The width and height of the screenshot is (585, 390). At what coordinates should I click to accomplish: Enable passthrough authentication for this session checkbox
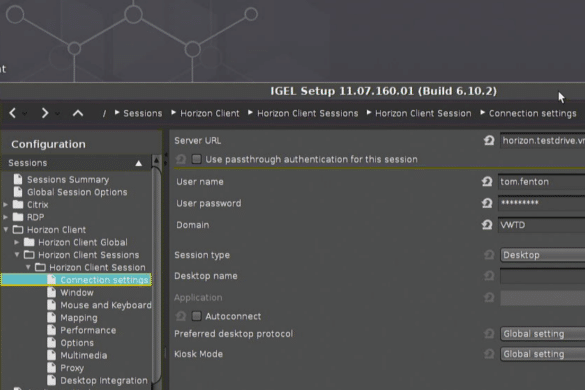pyautogui.click(x=196, y=159)
